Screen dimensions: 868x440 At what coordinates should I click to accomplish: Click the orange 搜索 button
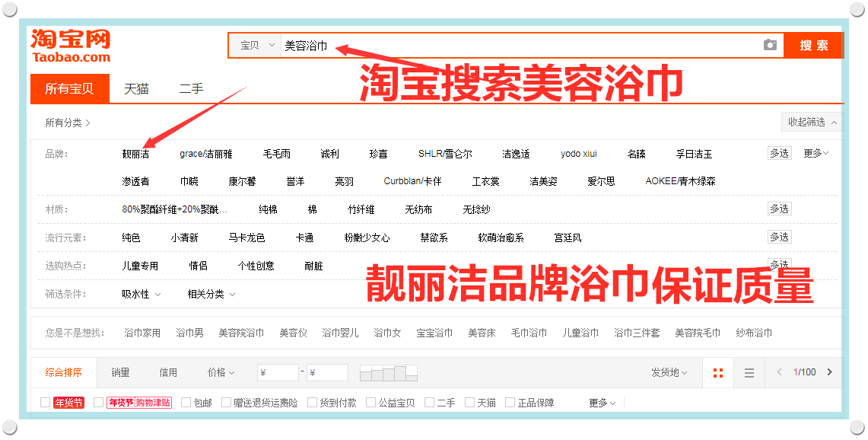[814, 46]
